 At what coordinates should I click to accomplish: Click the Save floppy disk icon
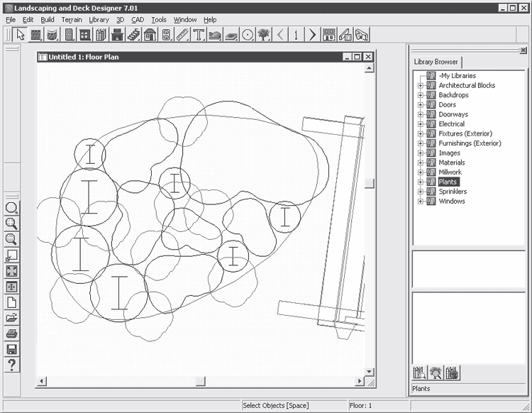pos(11,349)
